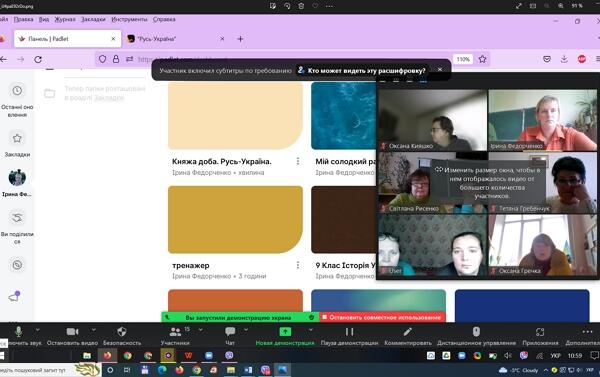Open the Participants panel icon
The image size is (600, 377).
175,331
